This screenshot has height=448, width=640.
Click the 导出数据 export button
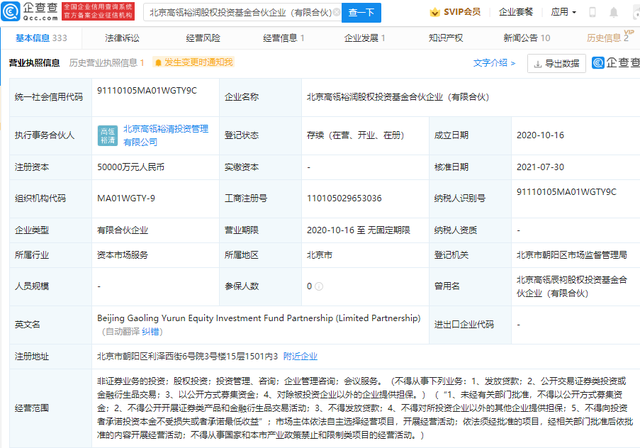[556, 64]
